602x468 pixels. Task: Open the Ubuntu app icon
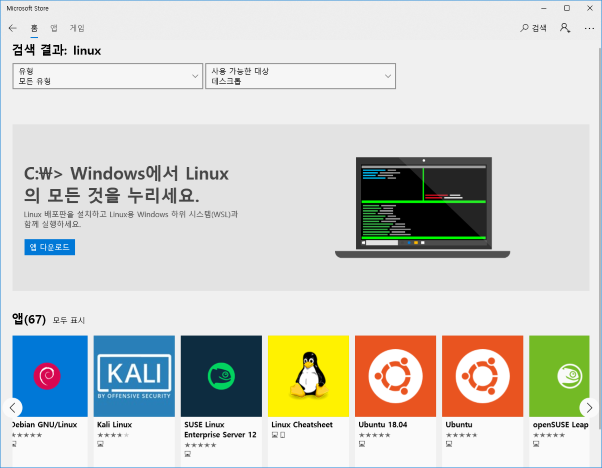(483, 376)
